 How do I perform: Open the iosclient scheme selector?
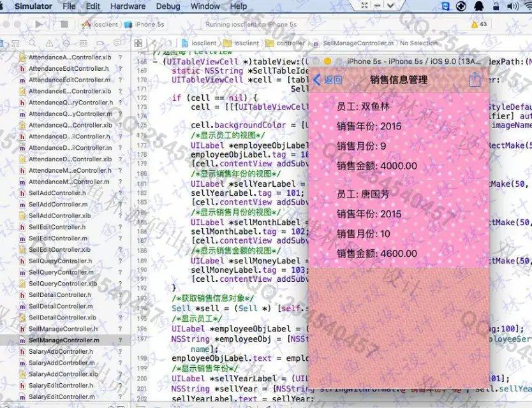click(x=101, y=24)
